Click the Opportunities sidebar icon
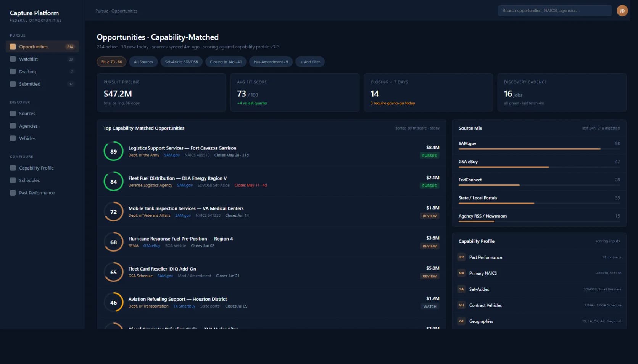 coord(13,47)
